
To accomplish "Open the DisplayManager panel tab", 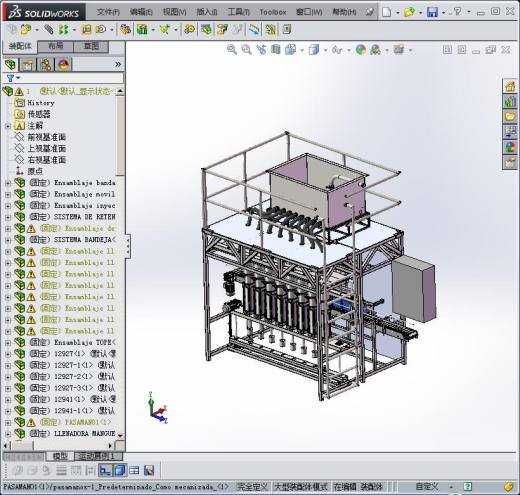I will (63, 64).
